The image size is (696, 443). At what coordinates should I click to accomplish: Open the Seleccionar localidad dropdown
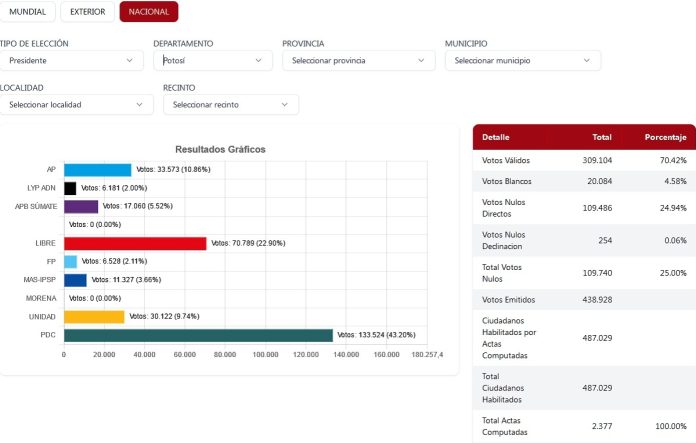tap(76, 105)
